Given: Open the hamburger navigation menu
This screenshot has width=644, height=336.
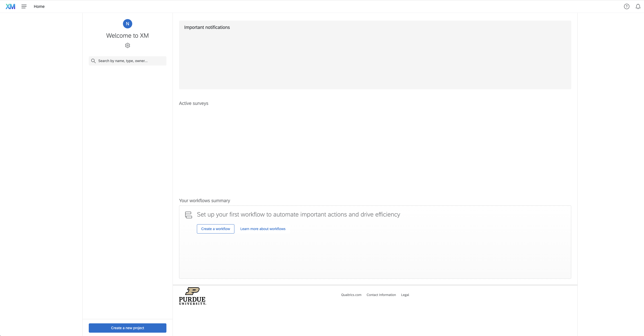Looking at the screenshot, I should coord(24,6).
